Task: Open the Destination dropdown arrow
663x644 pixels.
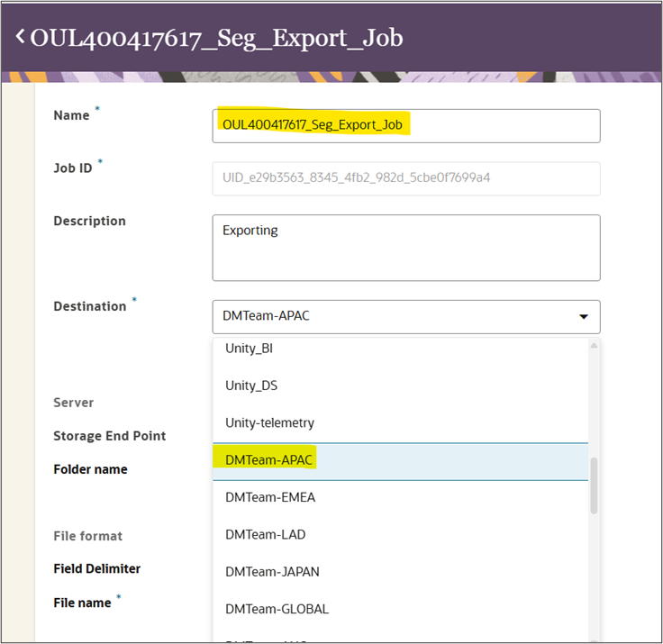Action: (x=583, y=317)
